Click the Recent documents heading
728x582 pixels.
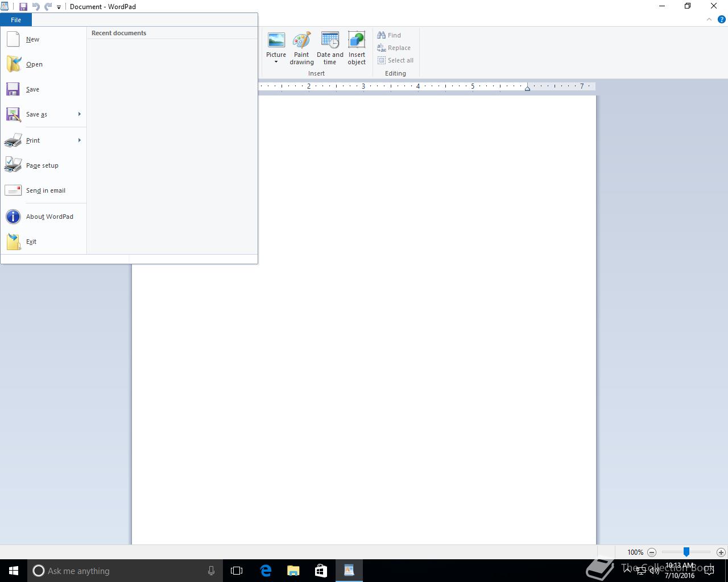coord(119,33)
